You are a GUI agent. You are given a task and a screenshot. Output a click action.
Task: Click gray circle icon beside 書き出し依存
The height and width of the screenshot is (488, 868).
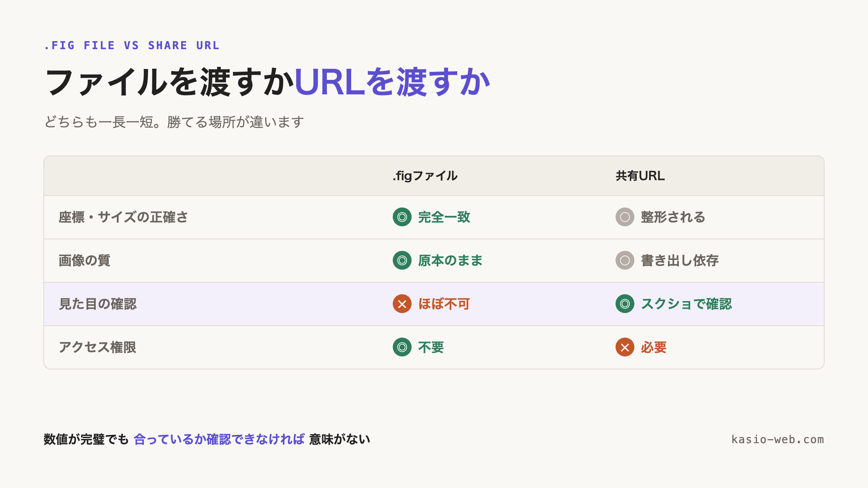(x=625, y=260)
